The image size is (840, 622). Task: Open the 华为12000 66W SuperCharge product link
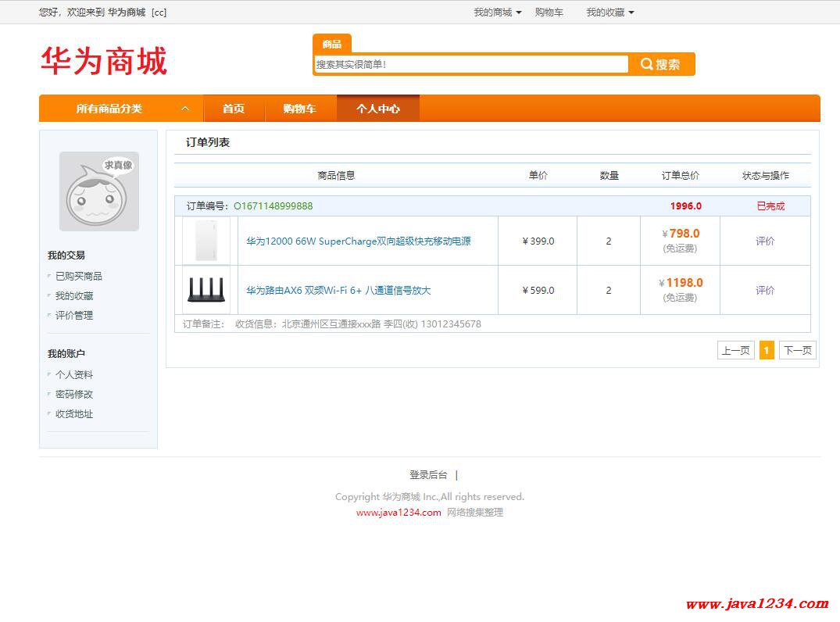pos(359,241)
